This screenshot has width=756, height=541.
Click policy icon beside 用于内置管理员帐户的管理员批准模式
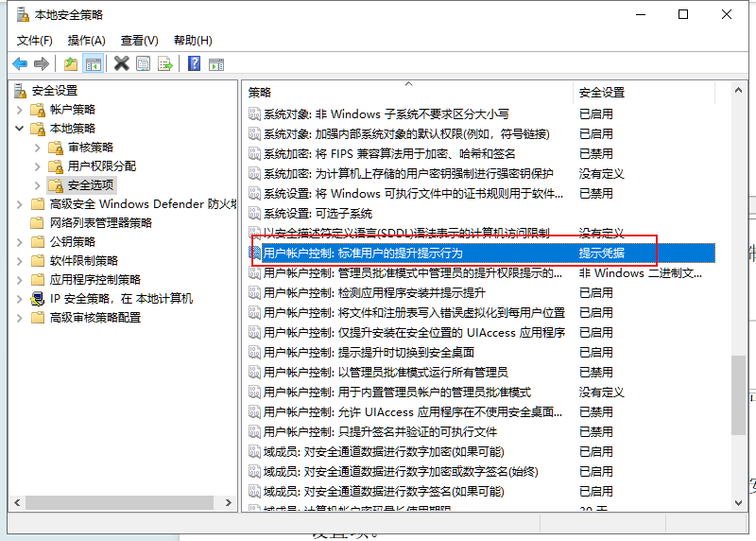pos(254,392)
